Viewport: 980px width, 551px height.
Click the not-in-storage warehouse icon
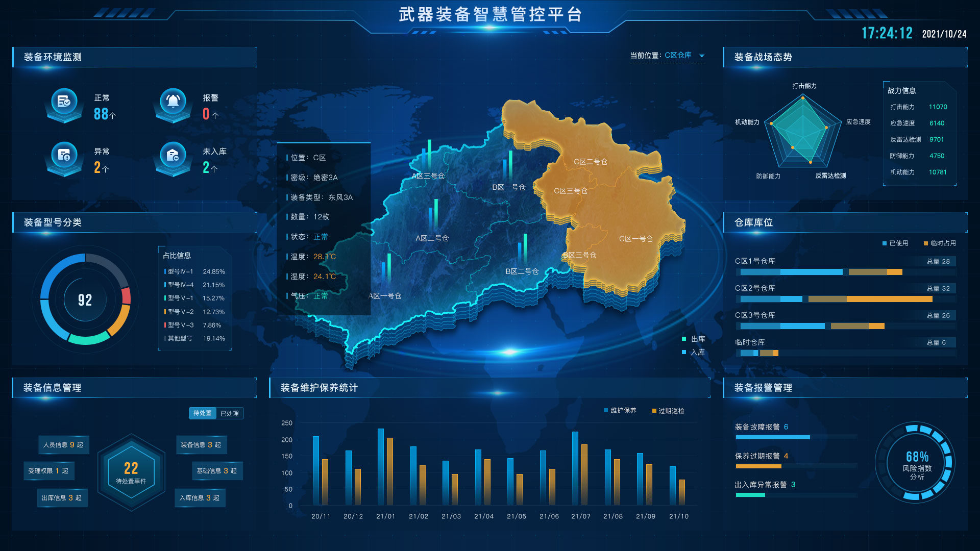tap(173, 155)
